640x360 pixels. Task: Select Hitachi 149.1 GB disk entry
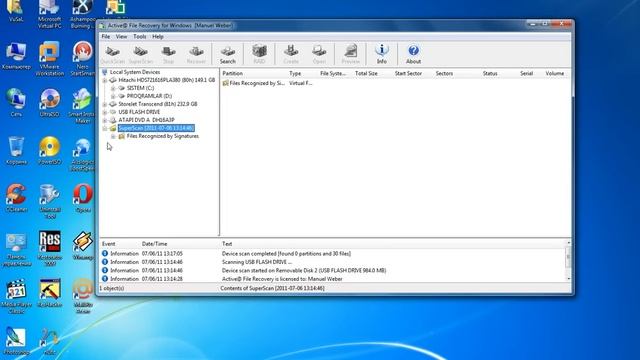pyautogui.click(x=167, y=80)
